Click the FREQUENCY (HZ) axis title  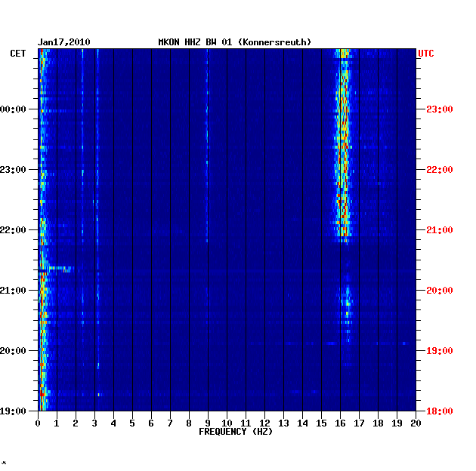[x=236, y=432]
